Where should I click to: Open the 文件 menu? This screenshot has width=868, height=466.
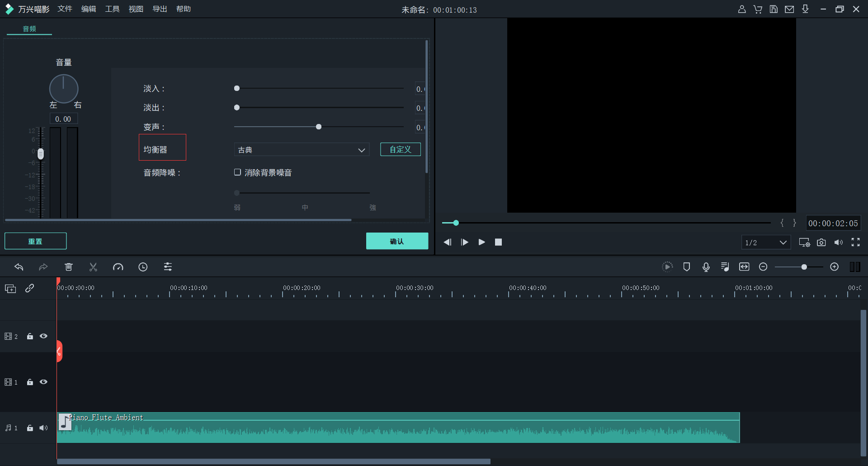point(65,9)
